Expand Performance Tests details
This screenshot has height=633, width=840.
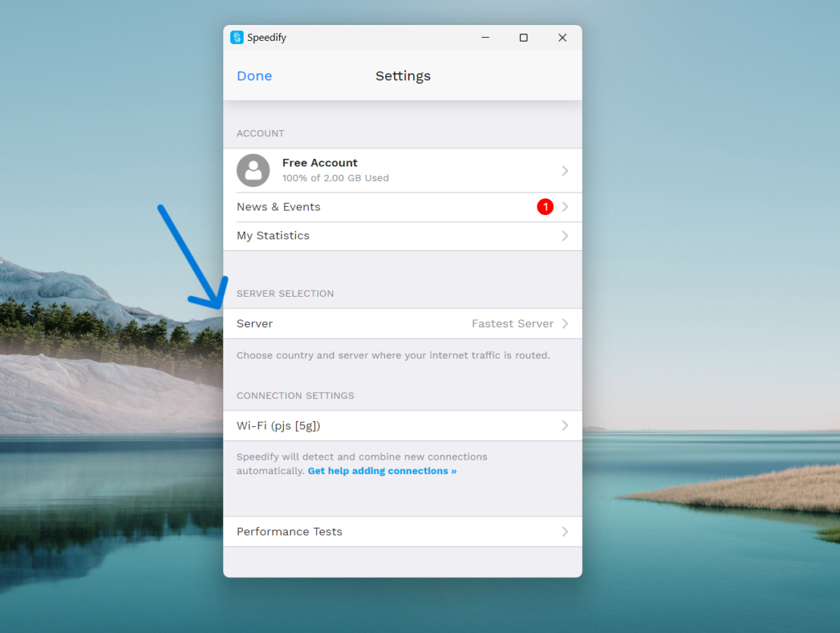point(378,532)
